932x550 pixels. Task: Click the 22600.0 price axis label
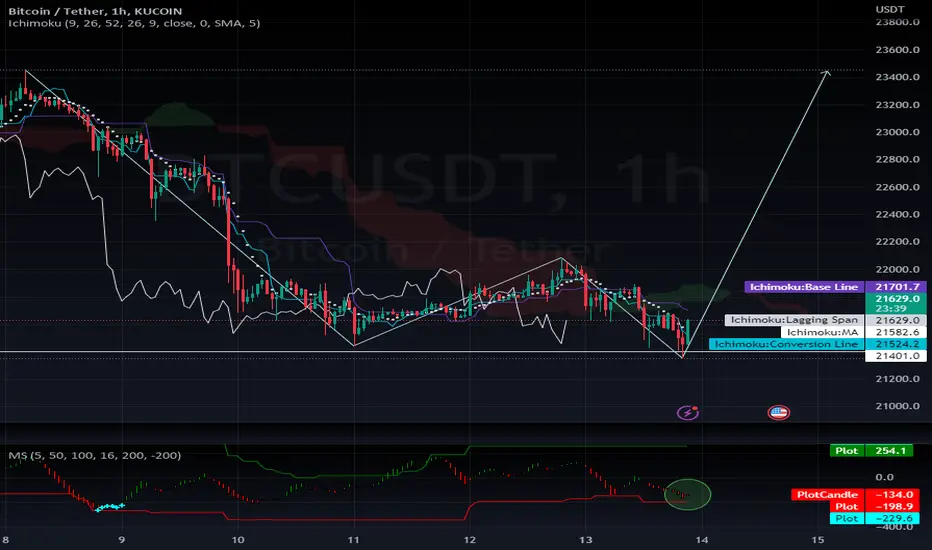click(x=898, y=187)
